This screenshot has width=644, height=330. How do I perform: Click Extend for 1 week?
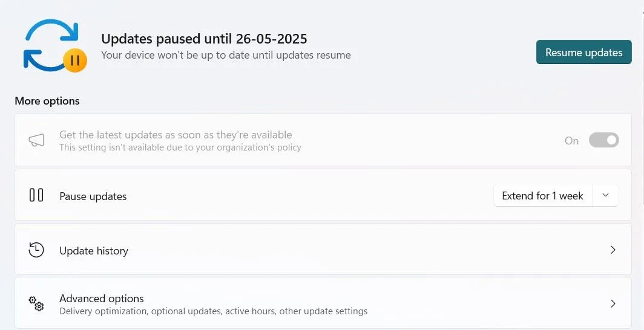pyautogui.click(x=542, y=196)
